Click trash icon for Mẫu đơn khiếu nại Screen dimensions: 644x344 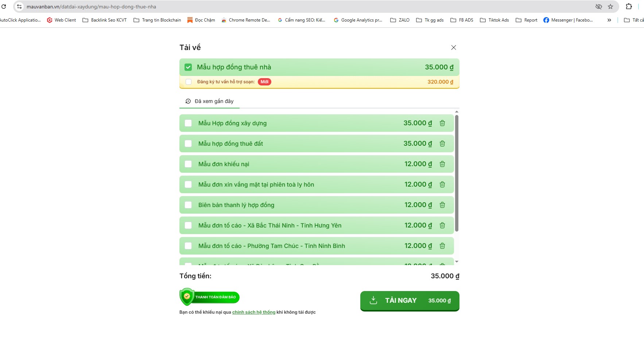(442, 164)
